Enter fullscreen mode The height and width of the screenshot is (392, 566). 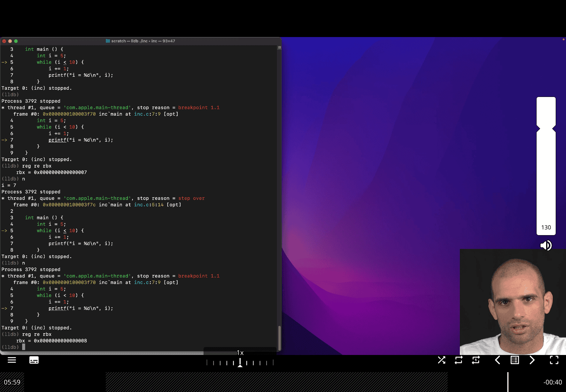[554, 360]
